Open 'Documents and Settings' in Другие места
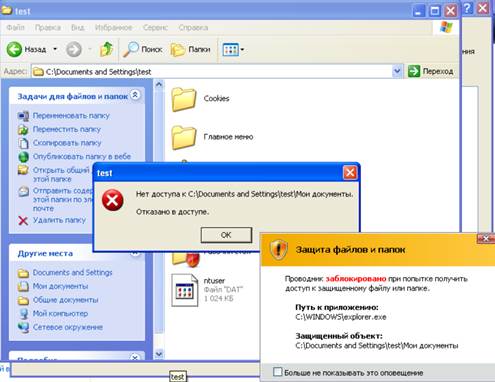495x382 pixels. point(72,273)
